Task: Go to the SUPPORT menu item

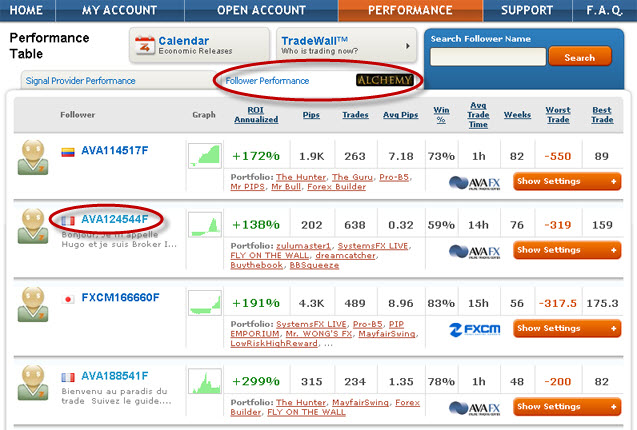Action: [526, 11]
